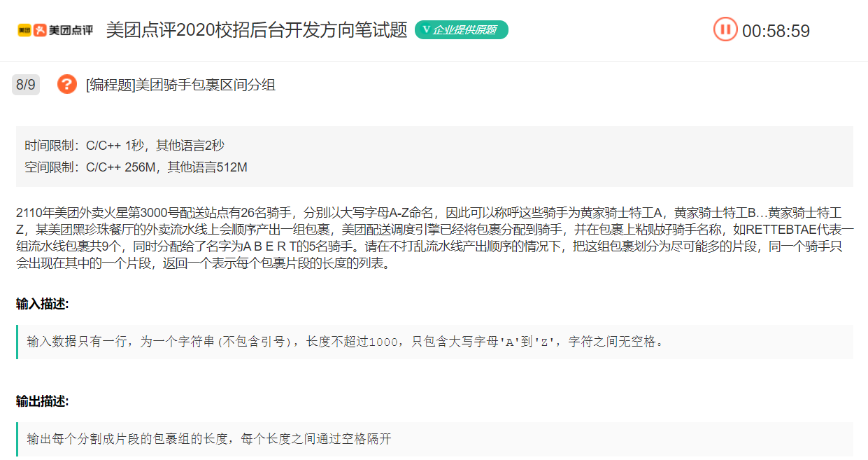The width and height of the screenshot is (868, 460).
Task: Click the 时间限制 line in limits box
Action: click(124, 146)
